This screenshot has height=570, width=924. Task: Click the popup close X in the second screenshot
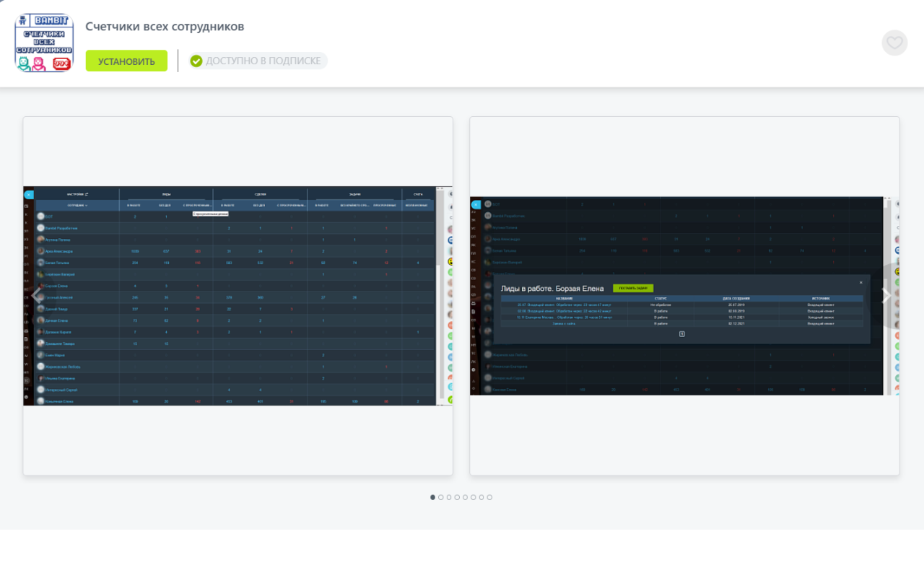click(860, 282)
